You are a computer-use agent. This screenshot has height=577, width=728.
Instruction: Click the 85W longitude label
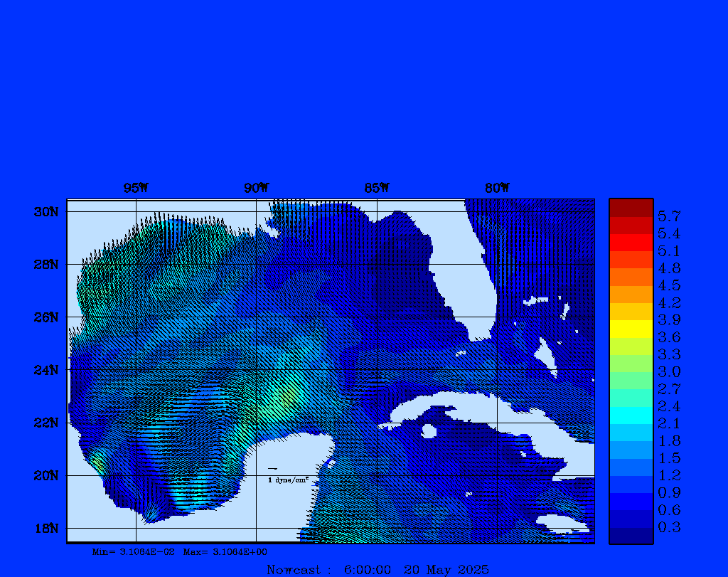pyautogui.click(x=377, y=189)
